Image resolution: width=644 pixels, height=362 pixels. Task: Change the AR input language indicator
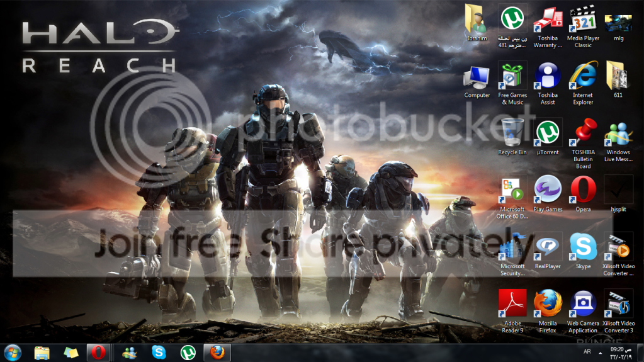click(587, 352)
